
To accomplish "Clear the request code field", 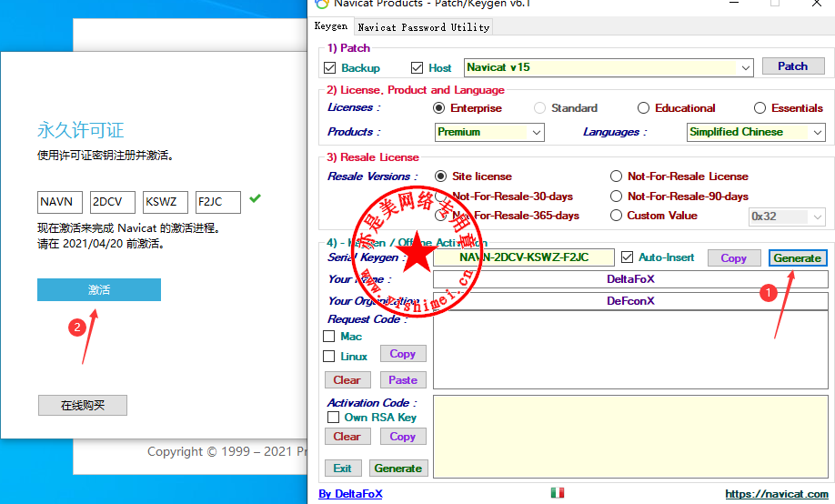I will [x=347, y=380].
